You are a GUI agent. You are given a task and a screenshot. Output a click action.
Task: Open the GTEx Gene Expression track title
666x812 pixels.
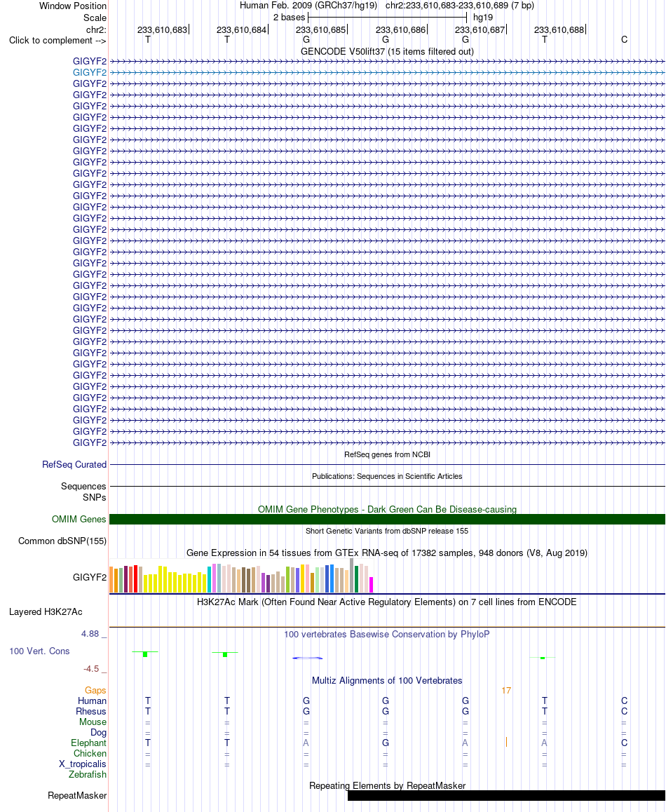[387, 553]
